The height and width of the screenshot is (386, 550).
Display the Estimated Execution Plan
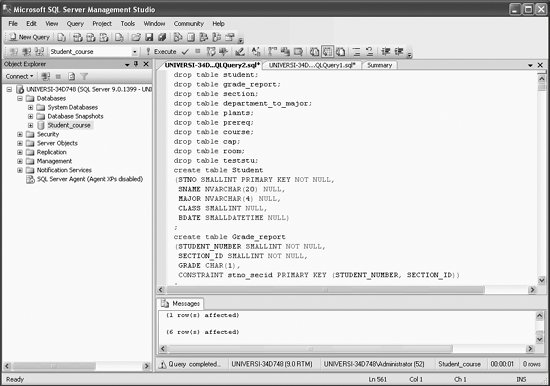pos(211,52)
